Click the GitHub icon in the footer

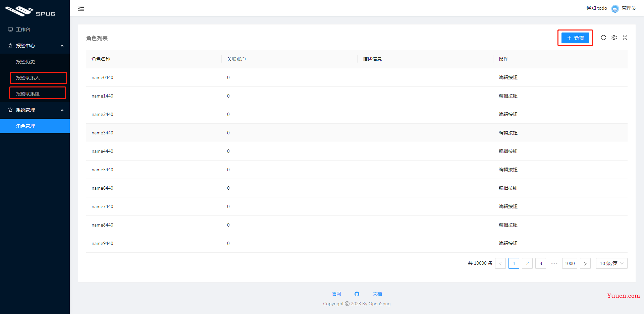coord(357,294)
